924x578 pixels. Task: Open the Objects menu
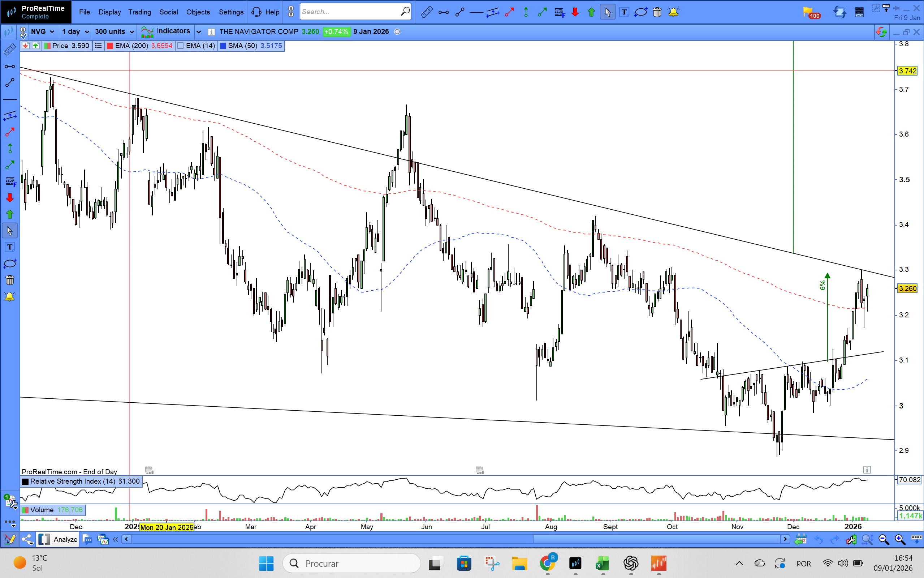(x=198, y=12)
